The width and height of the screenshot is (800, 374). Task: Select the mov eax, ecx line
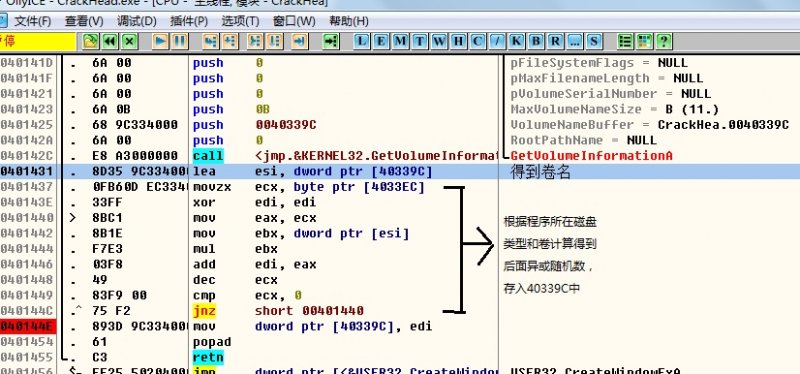(x=255, y=218)
